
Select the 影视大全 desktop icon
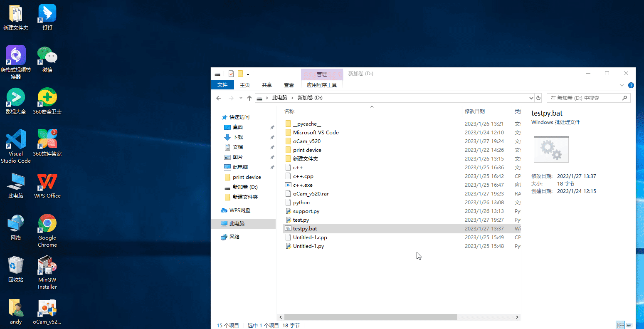16,101
